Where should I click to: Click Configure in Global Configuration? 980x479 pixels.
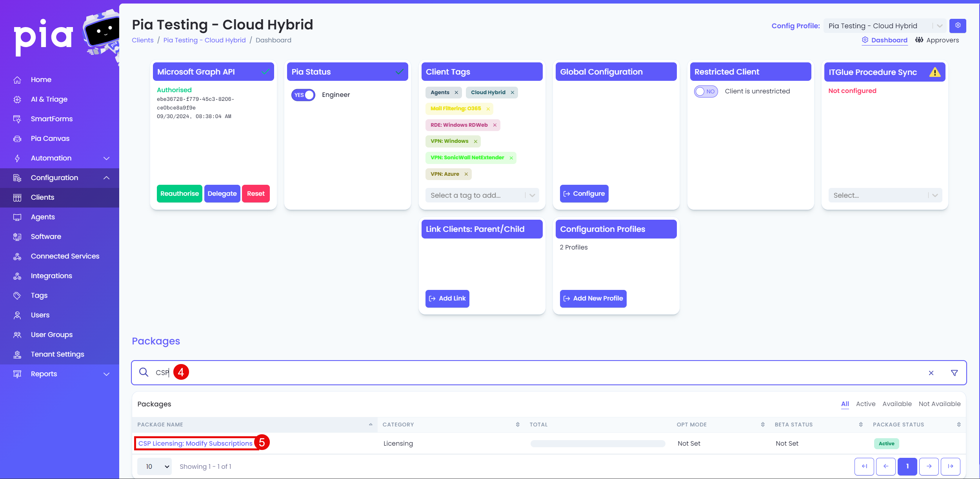click(584, 193)
